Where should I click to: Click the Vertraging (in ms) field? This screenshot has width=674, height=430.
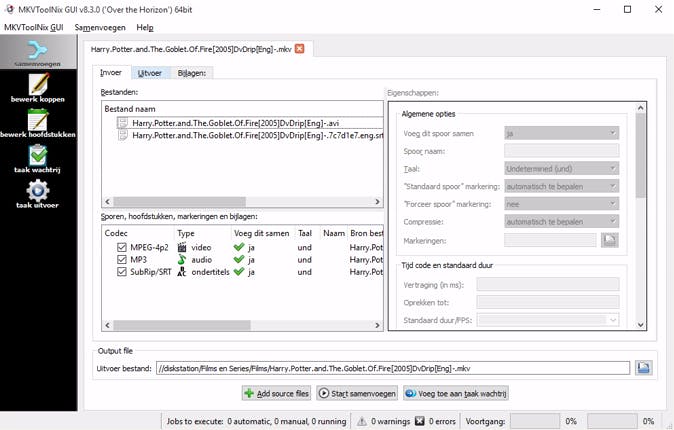tap(548, 284)
